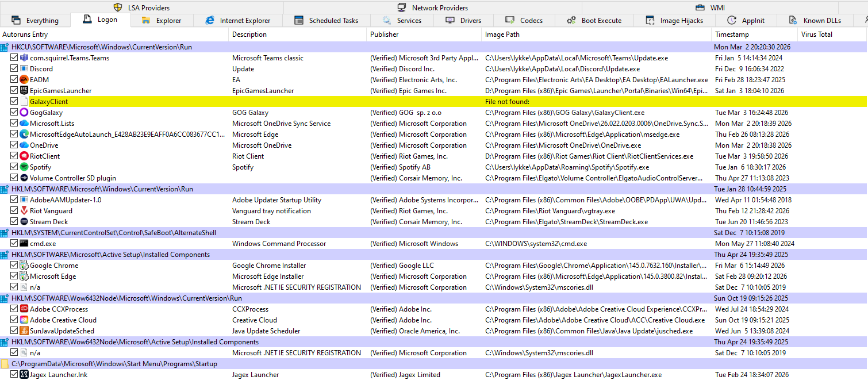Image resolution: width=868 pixels, height=384 pixels.
Task: Click the red Riot icon beside RiotClient
Action: (x=24, y=156)
